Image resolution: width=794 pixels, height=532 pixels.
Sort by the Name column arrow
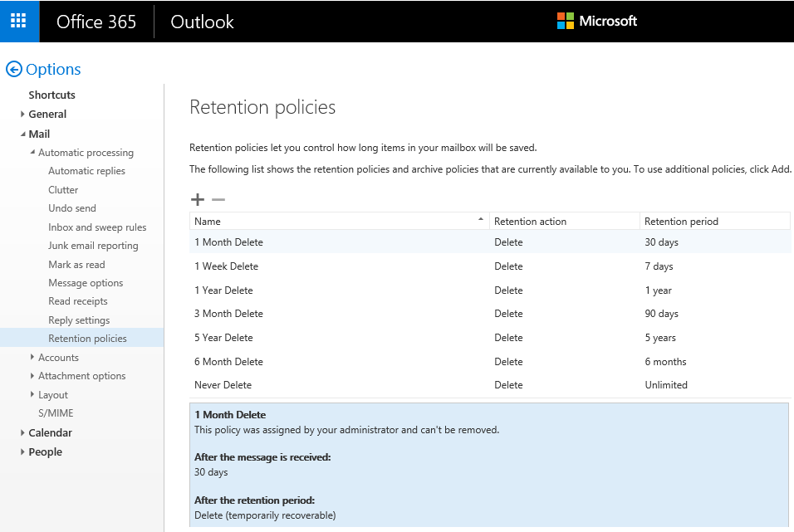coord(481,220)
